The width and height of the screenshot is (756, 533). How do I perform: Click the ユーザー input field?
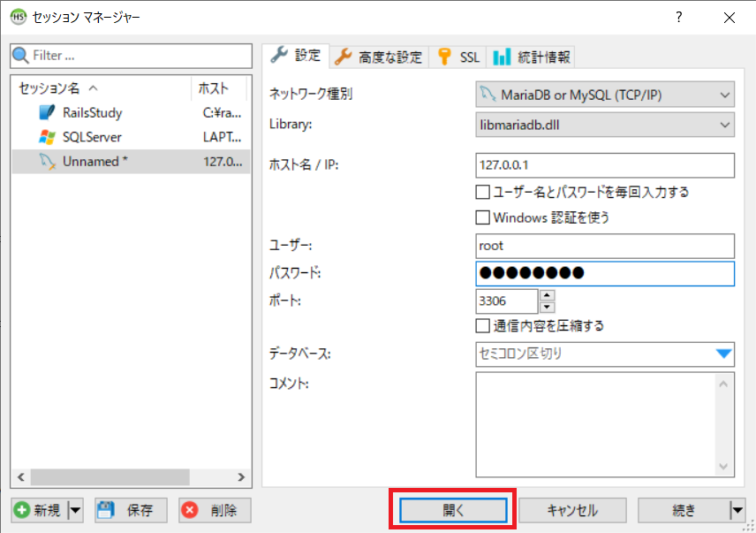(605, 246)
